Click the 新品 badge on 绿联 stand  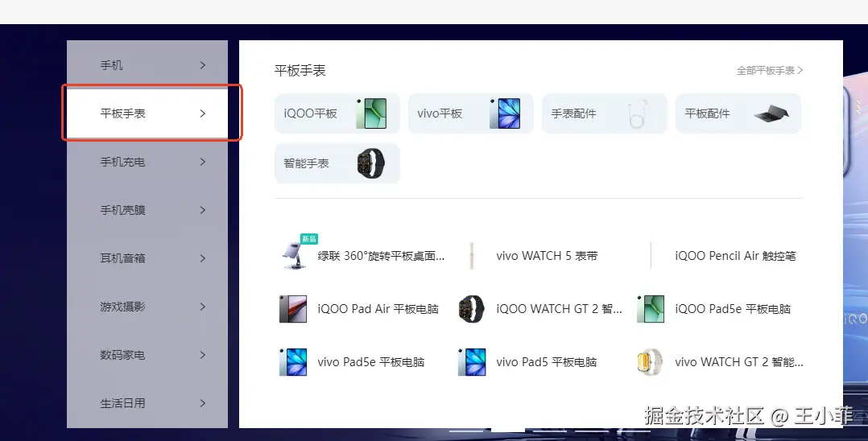[309, 238]
